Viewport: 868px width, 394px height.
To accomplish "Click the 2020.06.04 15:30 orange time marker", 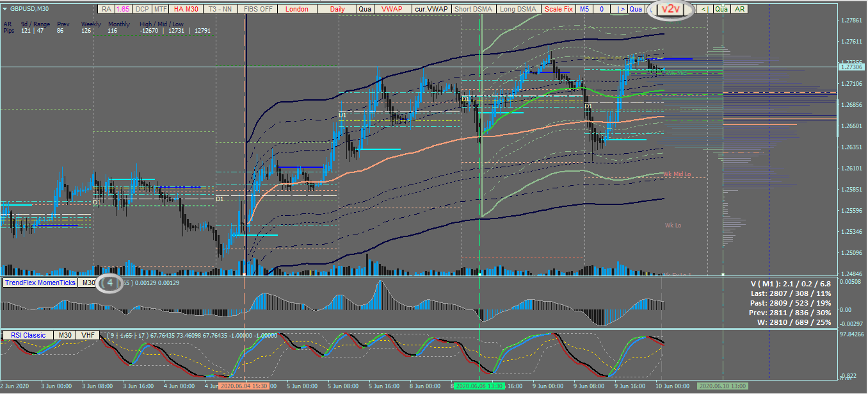I will [x=243, y=386].
